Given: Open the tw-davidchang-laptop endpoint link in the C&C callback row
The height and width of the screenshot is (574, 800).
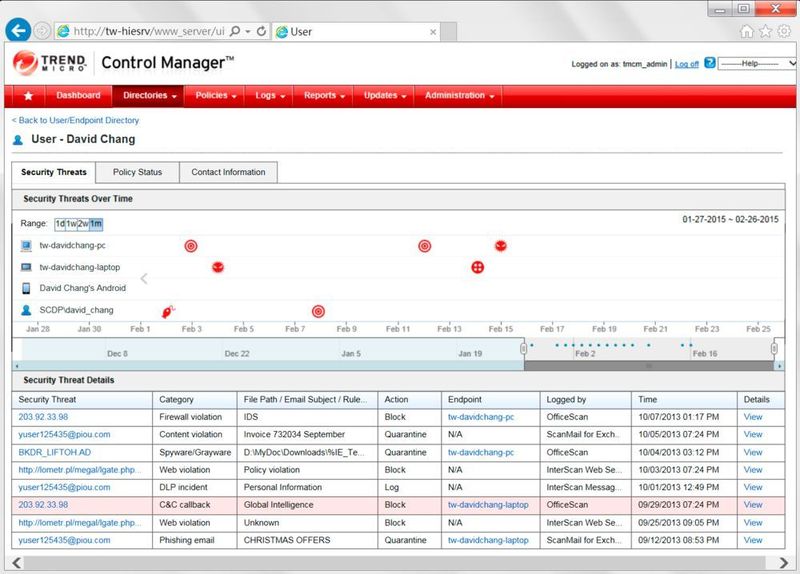Looking at the screenshot, I should click(x=488, y=505).
